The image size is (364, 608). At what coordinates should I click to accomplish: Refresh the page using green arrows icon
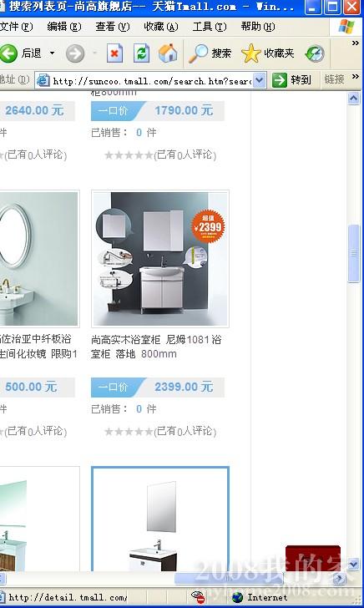[x=141, y=53]
